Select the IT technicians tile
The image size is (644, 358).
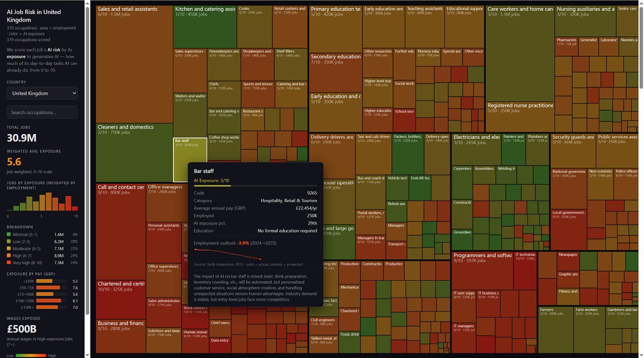[x=525, y=270]
